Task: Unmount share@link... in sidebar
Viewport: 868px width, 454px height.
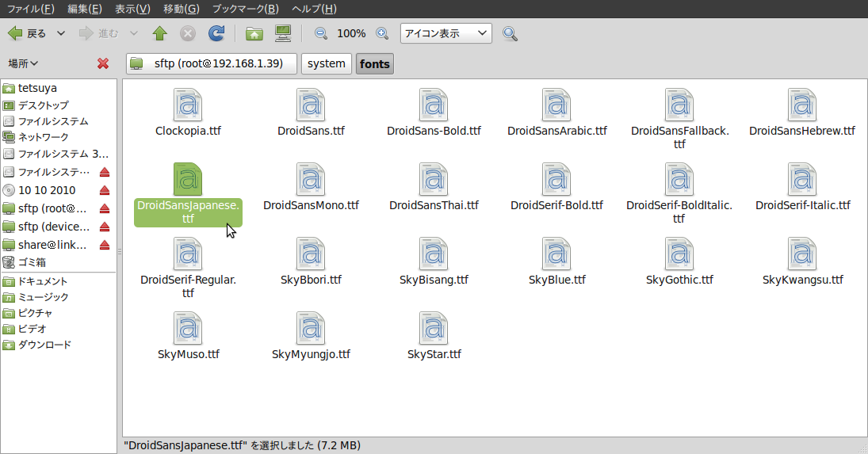Action: [x=105, y=246]
